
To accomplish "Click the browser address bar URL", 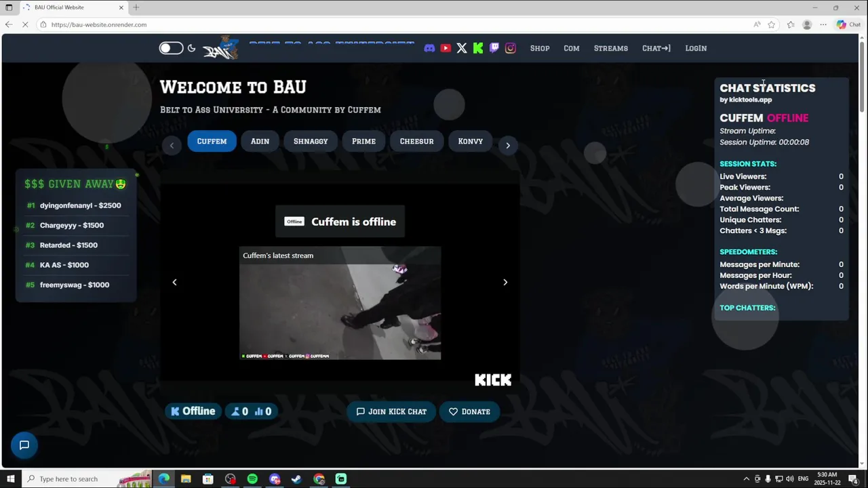I will click(99, 24).
